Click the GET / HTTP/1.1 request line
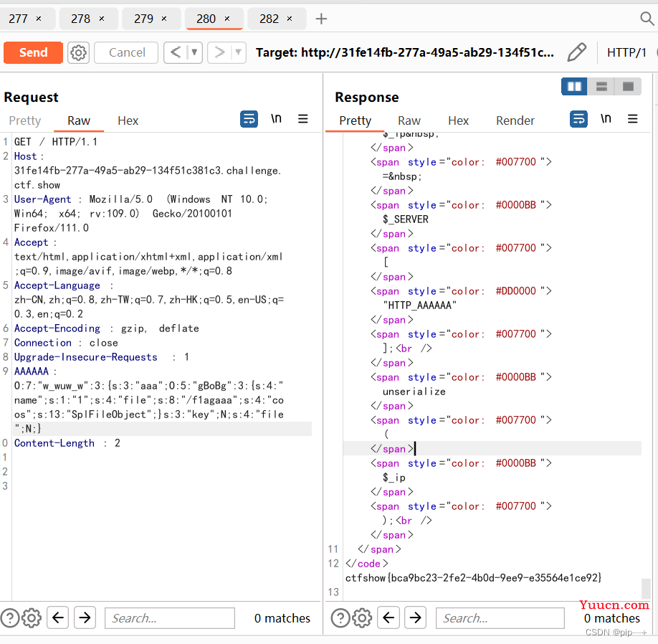 click(x=56, y=142)
